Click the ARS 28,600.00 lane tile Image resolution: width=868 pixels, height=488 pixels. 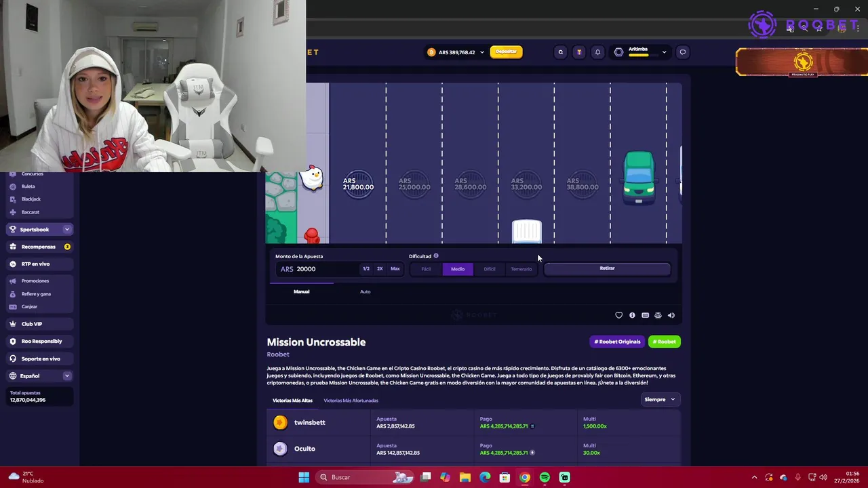pos(470,184)
